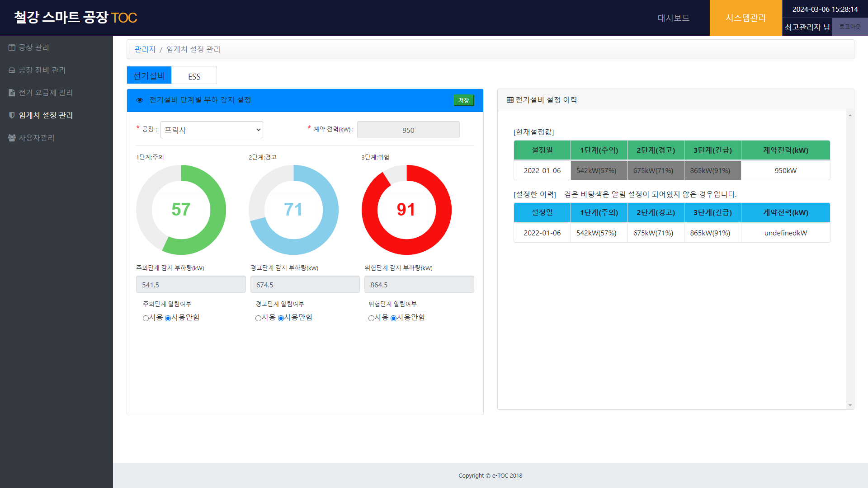Click the undefinedkW cell in history table
This screenshot has height=488, width=868.
[x=786, y=233]
